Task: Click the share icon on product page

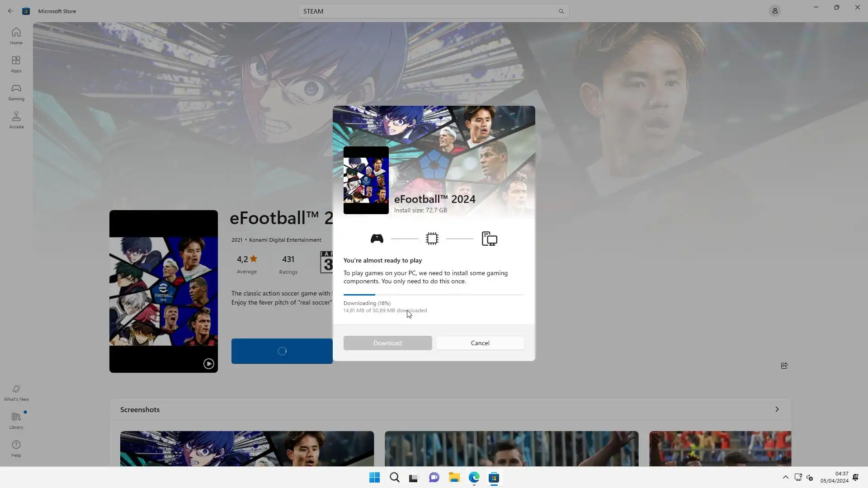Action: pyautogui.click(x=784, y=366)
